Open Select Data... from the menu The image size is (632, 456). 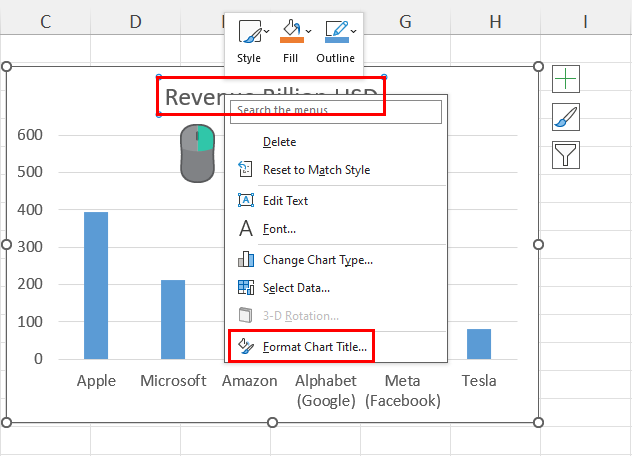[x=336, y=288]
